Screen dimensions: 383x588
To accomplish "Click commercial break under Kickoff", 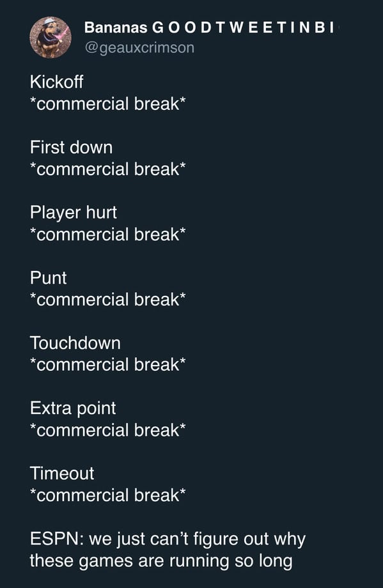I will tap(107, 104).
